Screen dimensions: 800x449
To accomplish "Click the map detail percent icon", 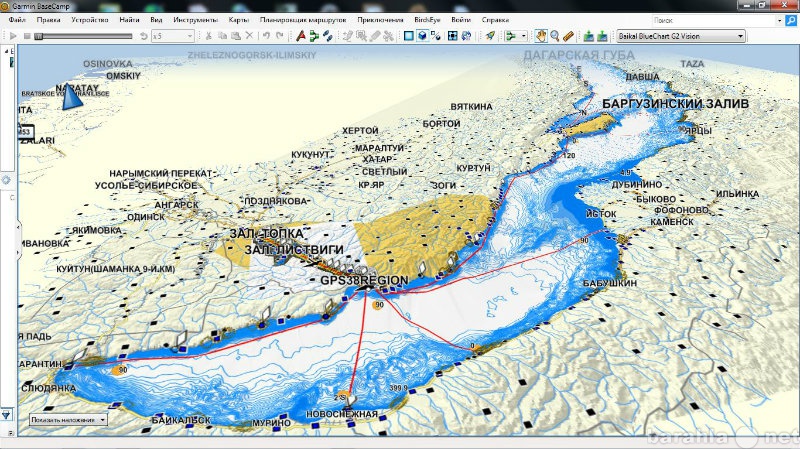I will point(435,36).
